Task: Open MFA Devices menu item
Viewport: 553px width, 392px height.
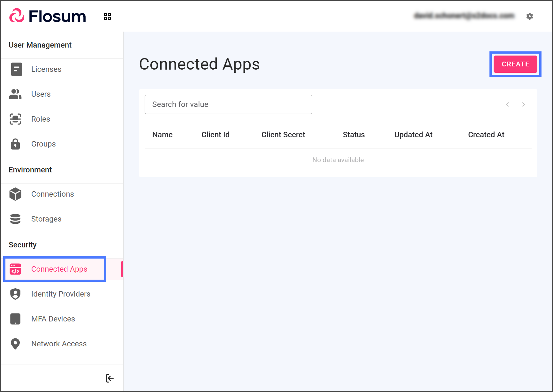Action: point(53,319)
